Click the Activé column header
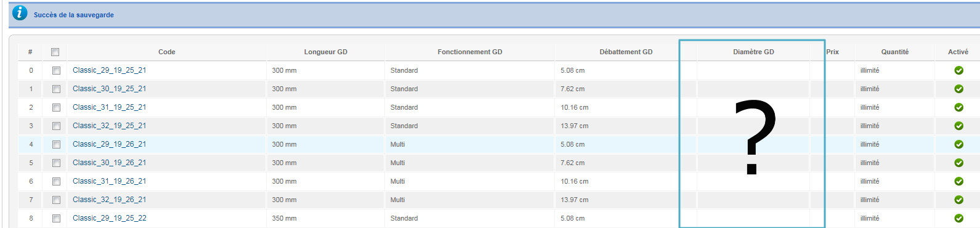This screenshot has width=980, height=228. 958,52
